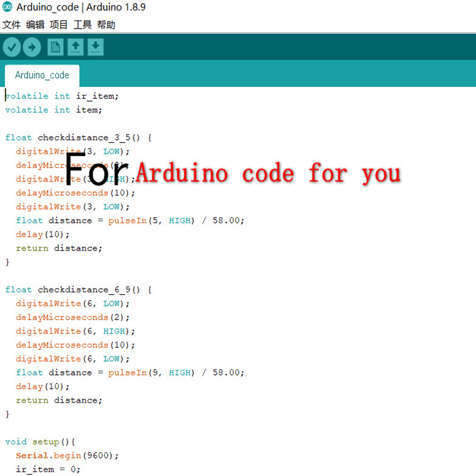Select the Arduino_code tab

(42, 76)
